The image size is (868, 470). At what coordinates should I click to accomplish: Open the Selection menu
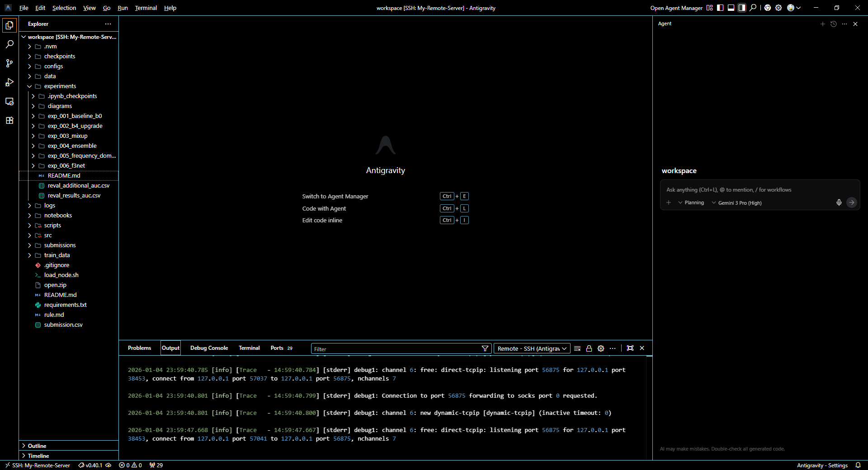pos(64,8)
